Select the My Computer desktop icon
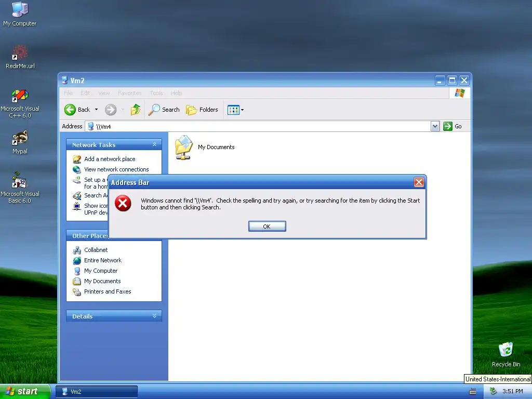532x399 pixels. click(20, 14)
